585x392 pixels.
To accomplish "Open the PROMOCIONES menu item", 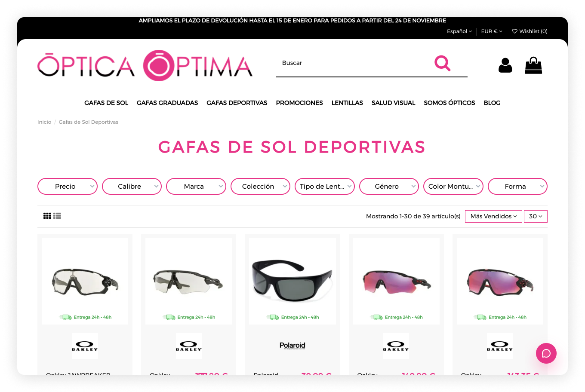I will (299, 103).
